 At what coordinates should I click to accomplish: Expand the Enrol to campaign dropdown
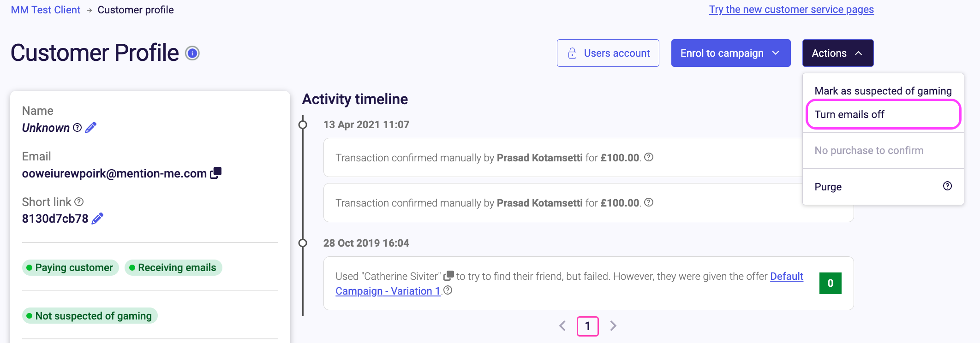click(x=731, y=53)
